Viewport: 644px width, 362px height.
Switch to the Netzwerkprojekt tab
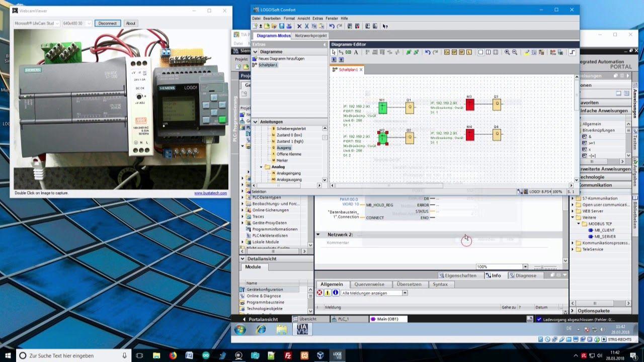coord(311,36)
